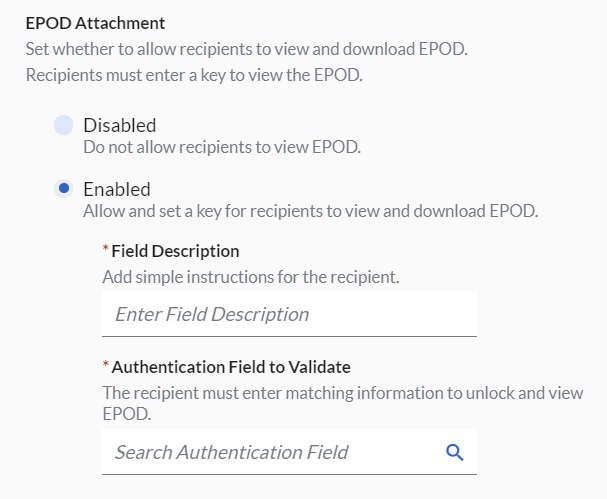Click the EPOD Attachment heading

96,22
